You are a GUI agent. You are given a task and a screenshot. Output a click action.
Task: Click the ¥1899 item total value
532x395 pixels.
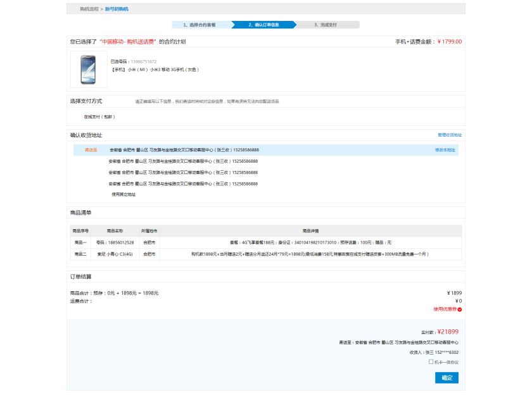(454, 293)
